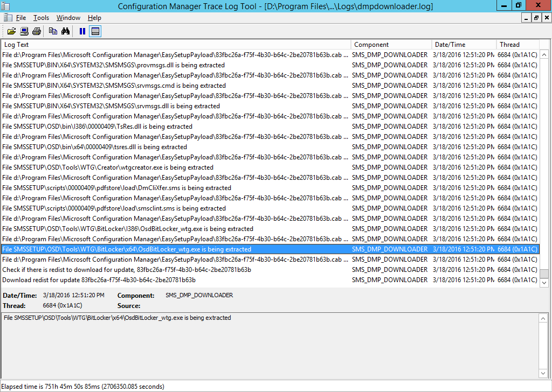
Task: Select the smsclint.sms being extracted row
Action: [270, 208]
